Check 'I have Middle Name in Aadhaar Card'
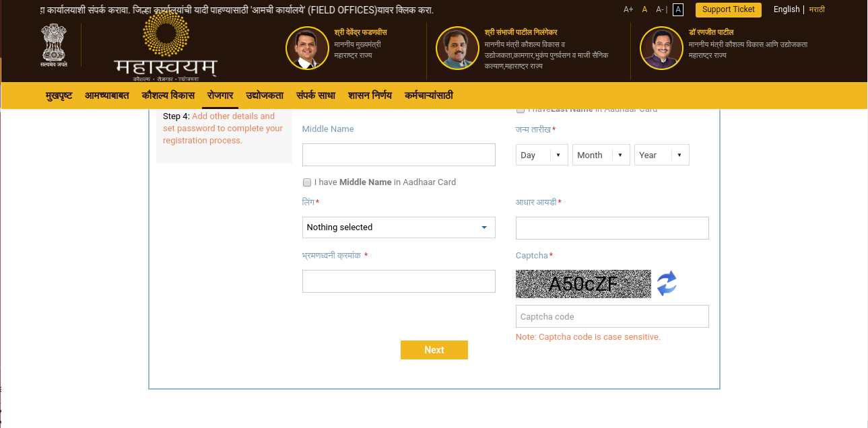The width and height of the screenshot is (868, 428). 307,182
